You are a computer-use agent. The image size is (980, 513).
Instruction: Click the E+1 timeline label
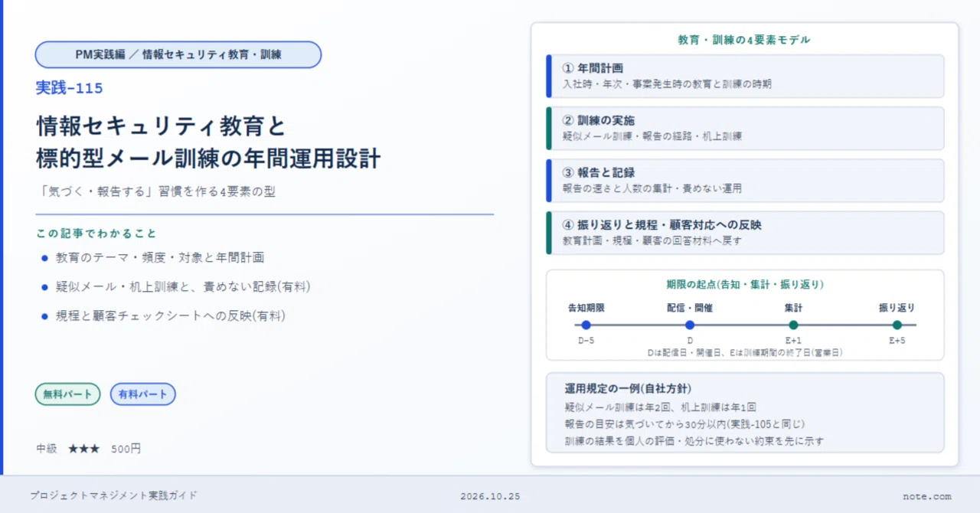pos(793,340)
